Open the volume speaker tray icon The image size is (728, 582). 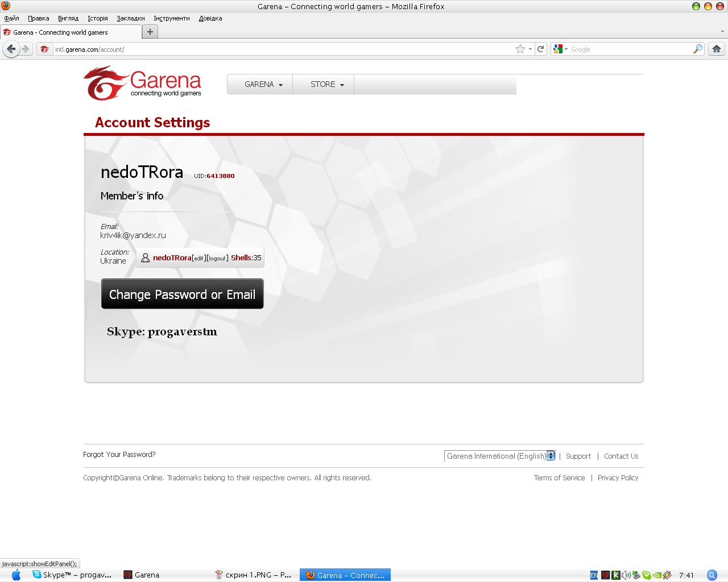tap(626, 575)
